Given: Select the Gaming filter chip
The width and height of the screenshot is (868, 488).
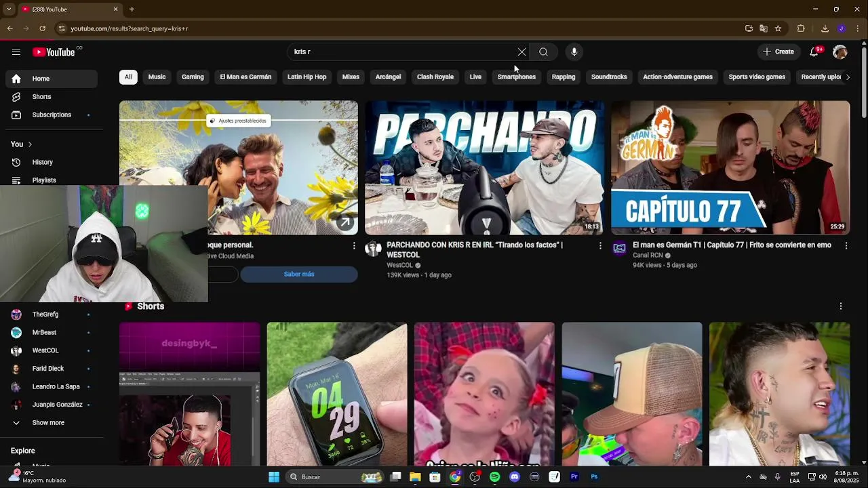Looking at the screenshot, I should pos(193,77).
